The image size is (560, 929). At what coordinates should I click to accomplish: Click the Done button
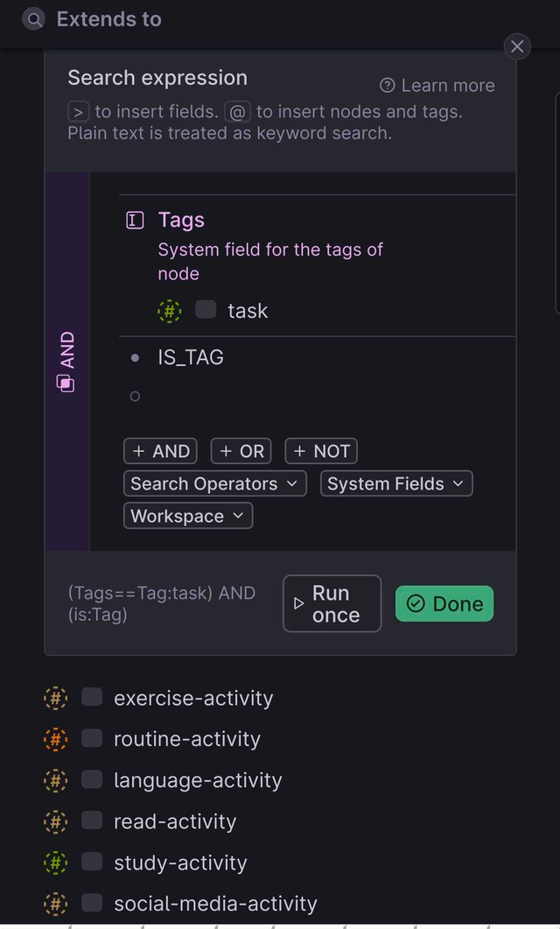click(x=444, y=603)
